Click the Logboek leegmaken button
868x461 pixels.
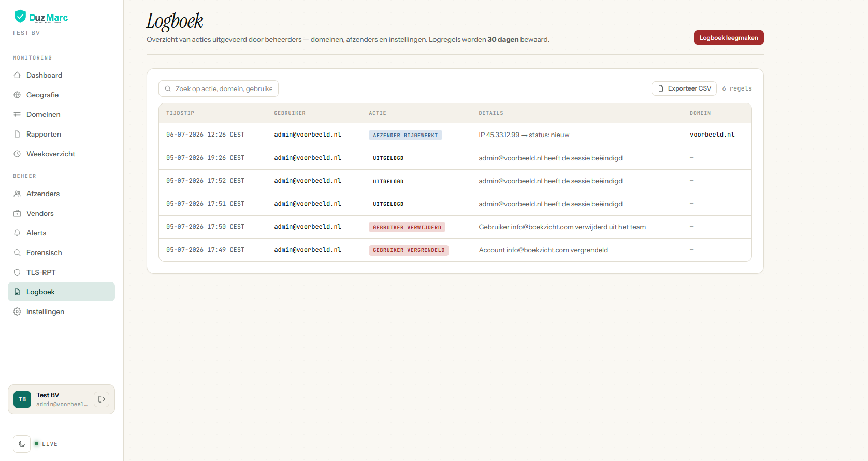(x=729, y=38)
